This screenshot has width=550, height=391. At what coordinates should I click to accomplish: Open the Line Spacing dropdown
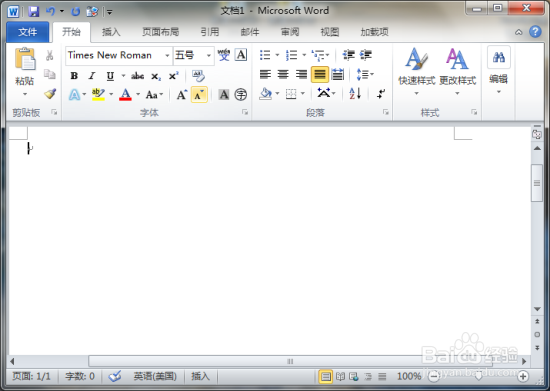[365, 74]
